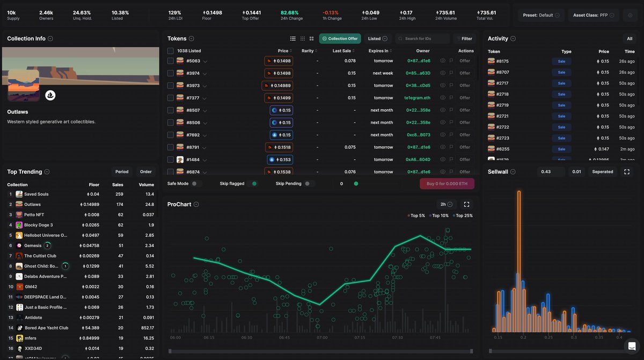This screenshot has width=644, height=360.
Task: Click Saved Souls collection icon in trending
Action: pyautogui.click(x=19, y=194)
